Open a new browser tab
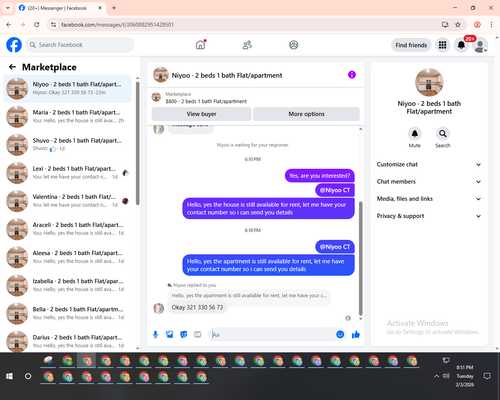 click(114, 8)
